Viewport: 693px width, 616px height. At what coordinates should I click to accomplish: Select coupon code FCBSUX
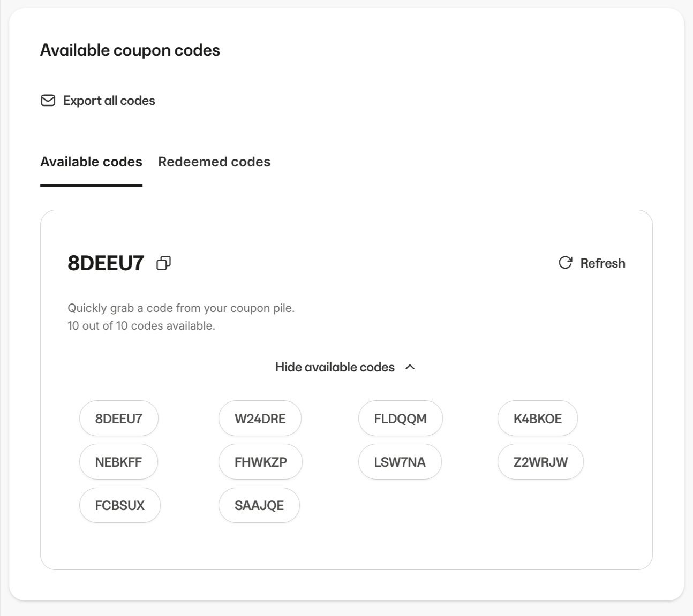119,505
